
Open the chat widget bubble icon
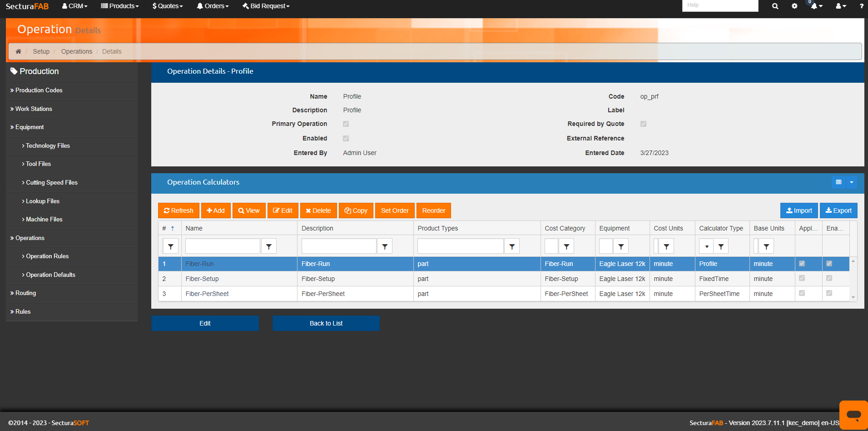(853, 415)
